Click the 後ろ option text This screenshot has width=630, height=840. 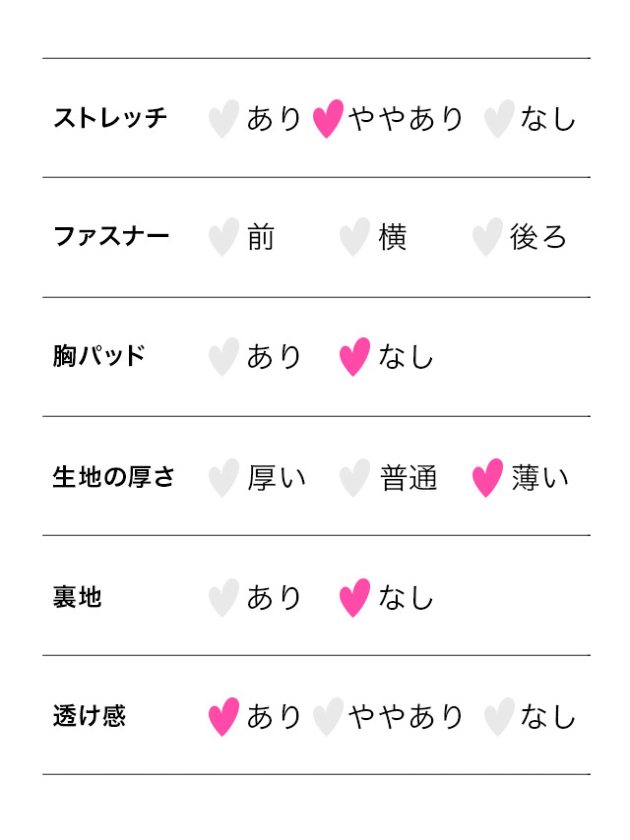click(537, 238)
